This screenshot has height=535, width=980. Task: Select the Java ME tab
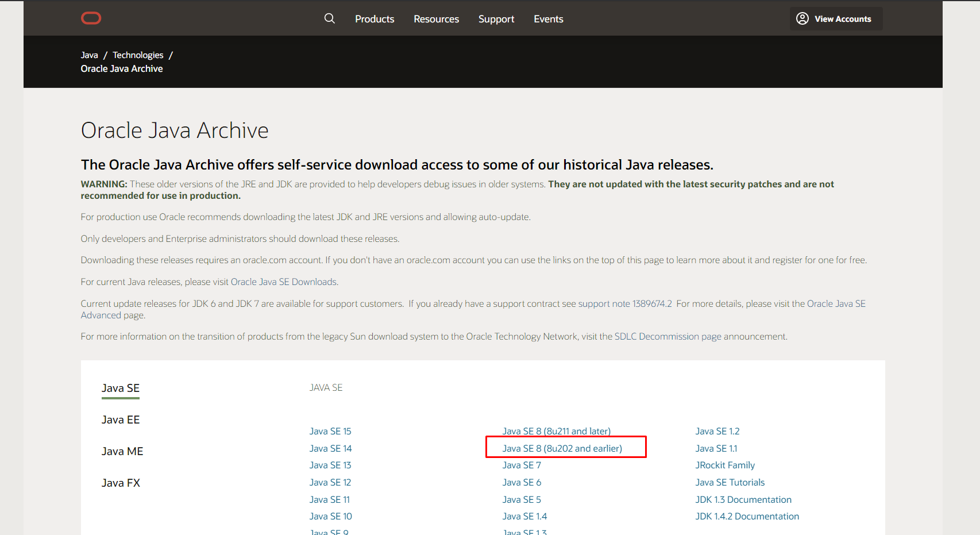pyautogui.click(x=122, y=452)
